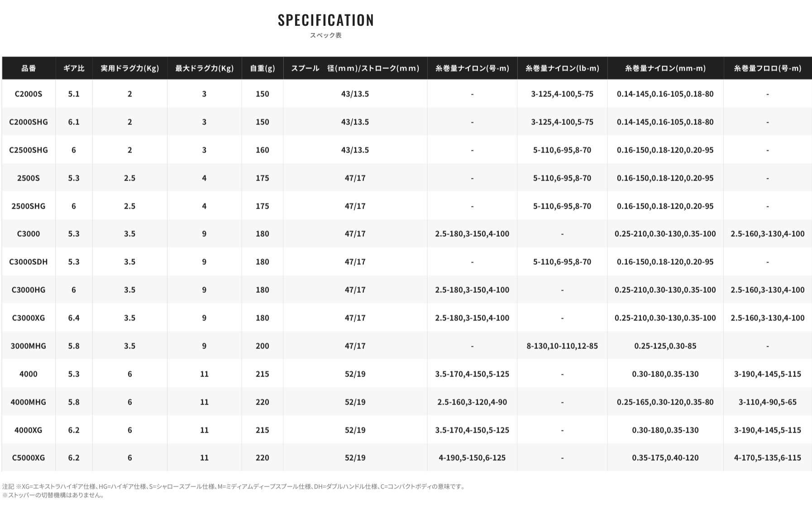Click the 8-130,10-110,12-85 line capacity cell
The height and width of the screenshot is (505, 812).
tap(562, 346)
